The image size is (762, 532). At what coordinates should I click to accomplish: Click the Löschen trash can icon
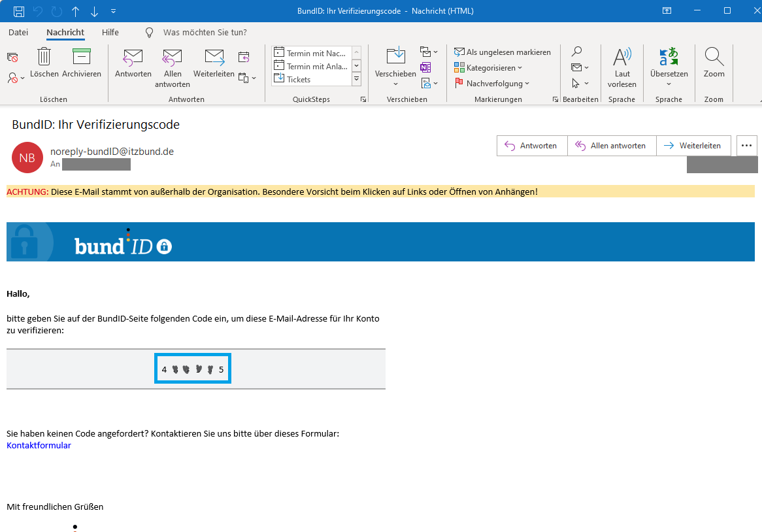pos(44,63)
